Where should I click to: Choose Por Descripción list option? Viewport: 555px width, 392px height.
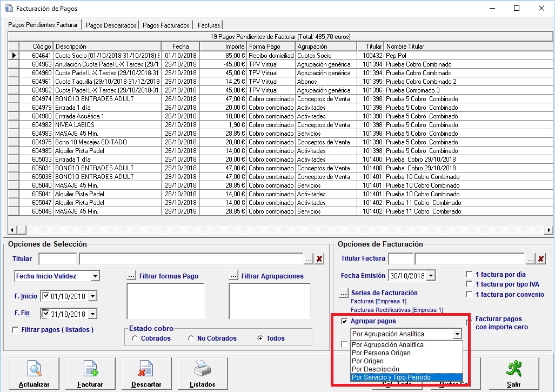406,369
